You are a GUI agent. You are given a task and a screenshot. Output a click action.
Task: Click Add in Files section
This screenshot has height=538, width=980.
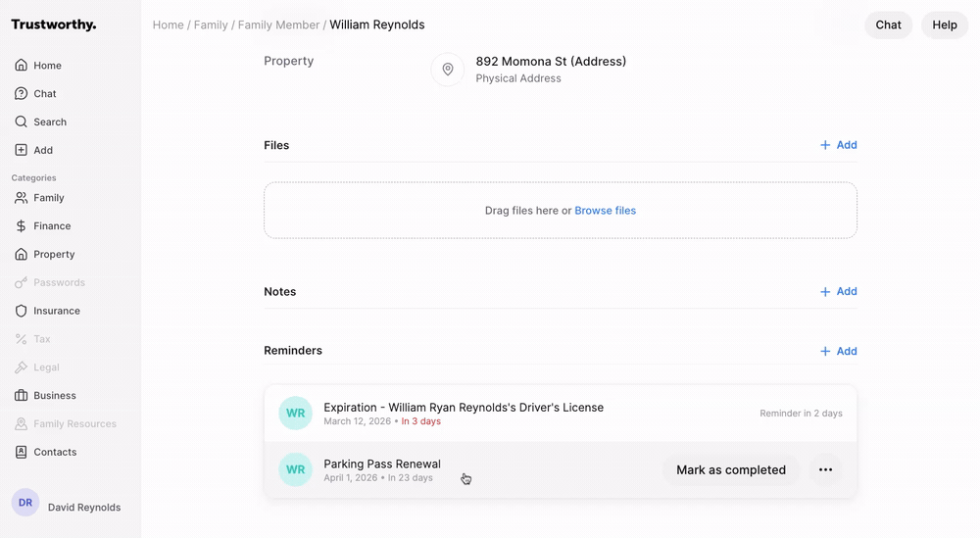click(x=839, y=145)
